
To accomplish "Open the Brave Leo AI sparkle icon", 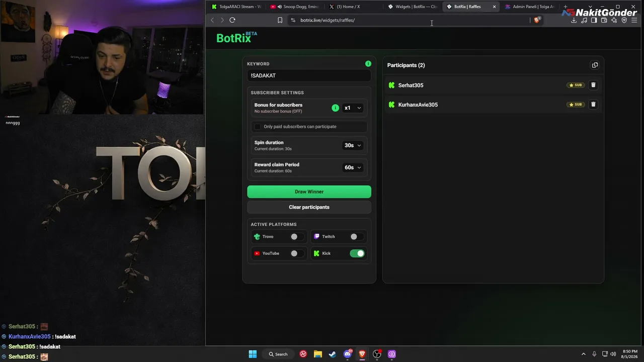I will tap(614, 20).
